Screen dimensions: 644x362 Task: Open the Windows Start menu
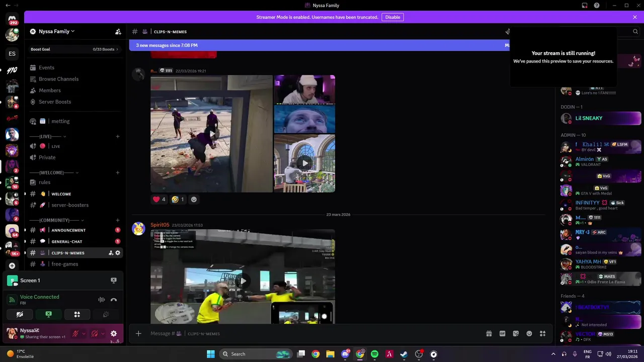click(x=210, y=354)
